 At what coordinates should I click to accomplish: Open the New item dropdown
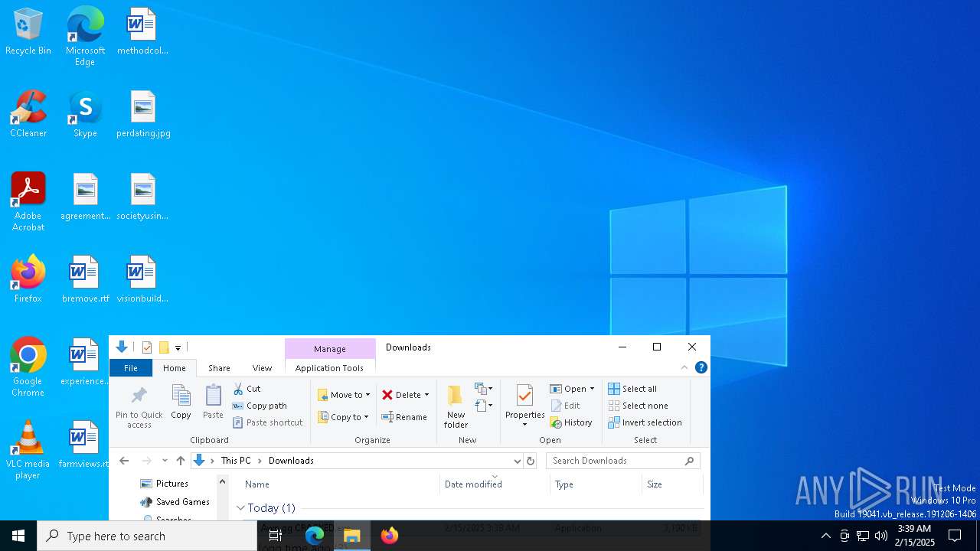click(x=484, y=389)
